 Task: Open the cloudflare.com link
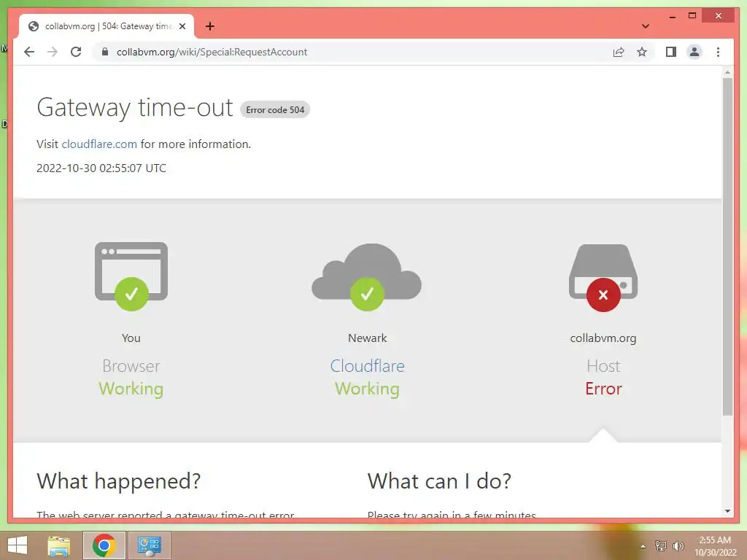(x=99, y=144)
